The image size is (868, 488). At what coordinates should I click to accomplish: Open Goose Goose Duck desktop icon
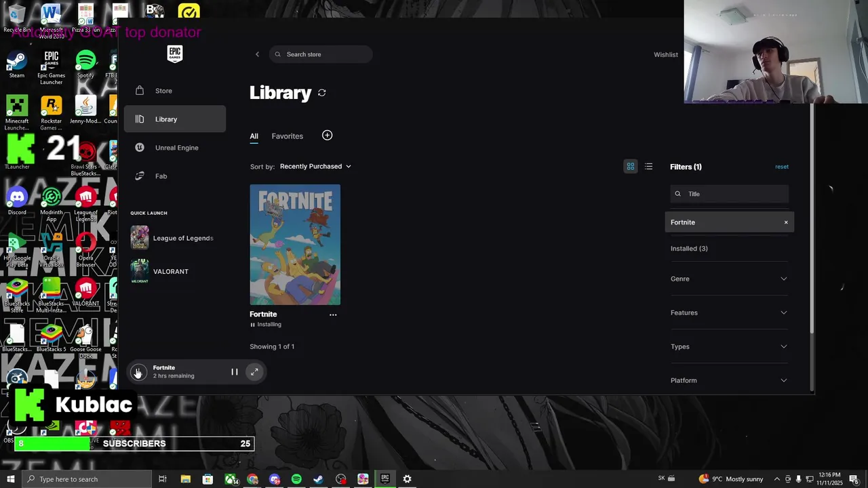tap(86, 342)
